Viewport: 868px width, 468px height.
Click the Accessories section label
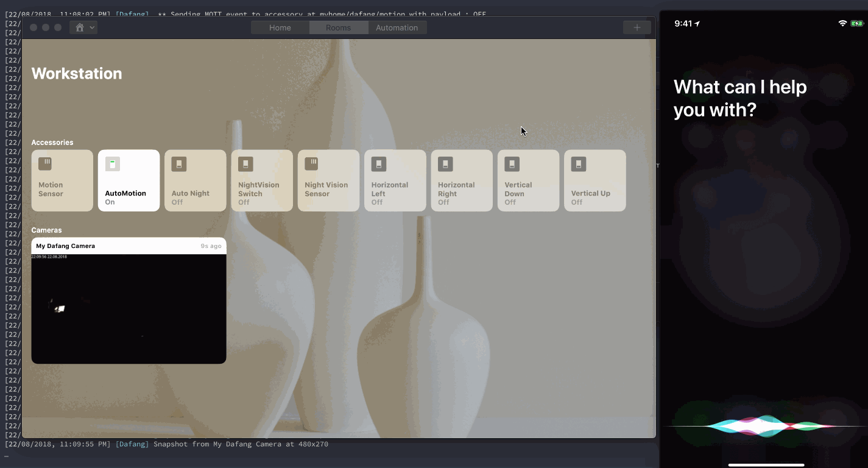52,143
